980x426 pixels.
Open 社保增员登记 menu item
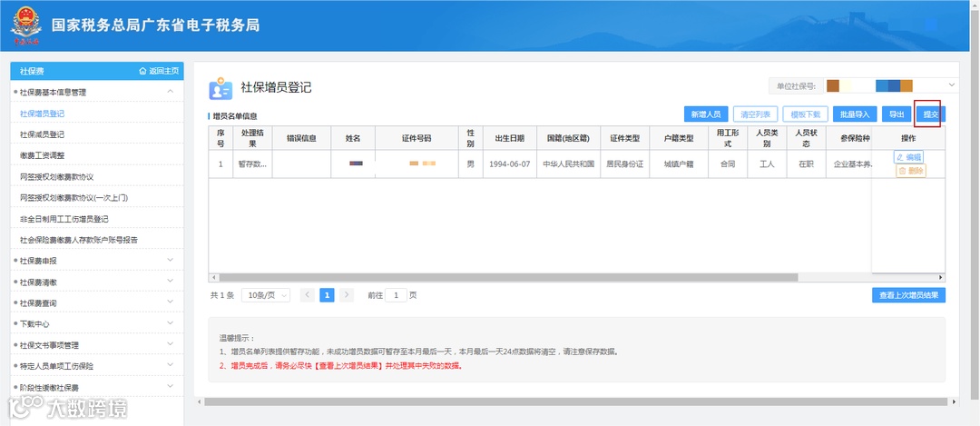coord(42,114)
